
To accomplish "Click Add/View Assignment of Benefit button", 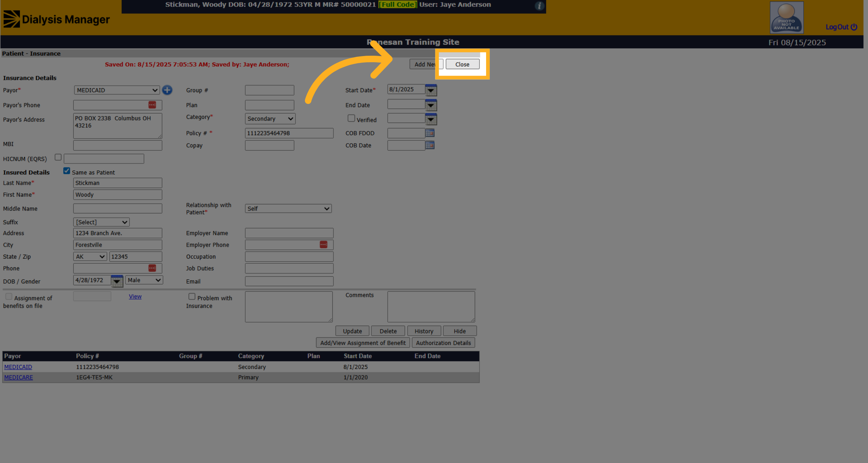I will coord(363,343).
